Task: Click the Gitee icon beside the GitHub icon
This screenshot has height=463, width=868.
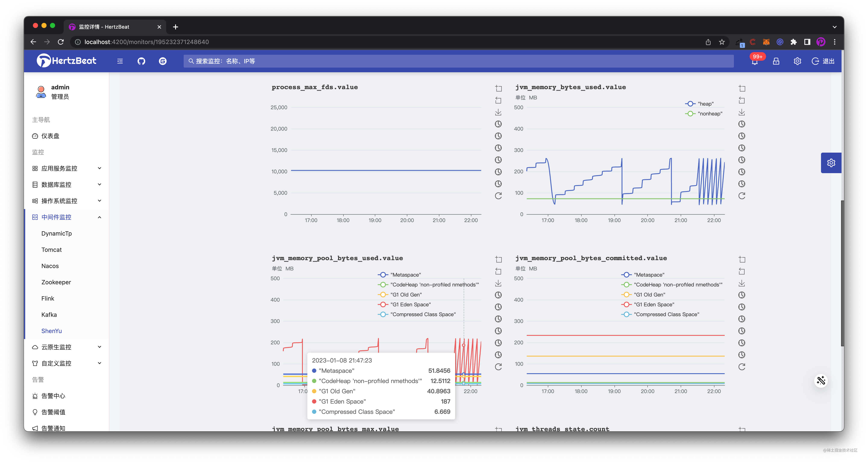Action: [163, 61]
